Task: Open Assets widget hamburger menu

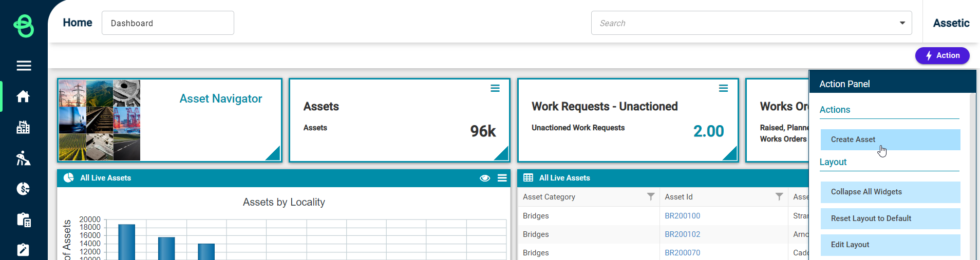Action: pos(495,88)
